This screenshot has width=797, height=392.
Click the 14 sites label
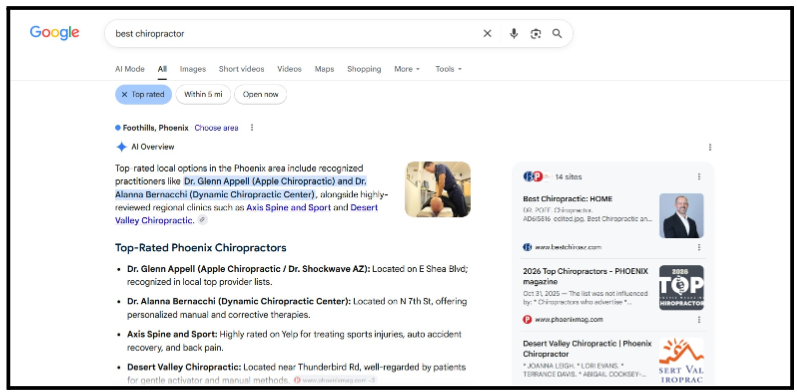point(568,177)
